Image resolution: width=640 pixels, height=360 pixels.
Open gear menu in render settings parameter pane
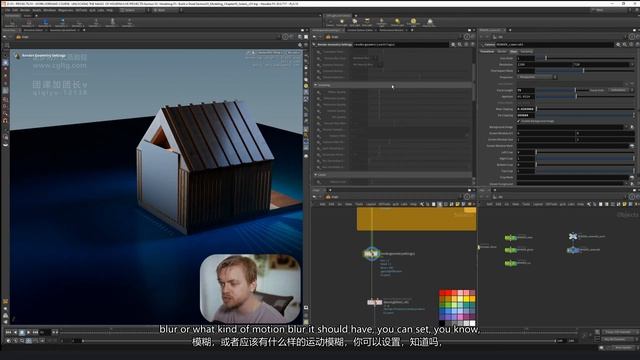click(x=453, y=44)
